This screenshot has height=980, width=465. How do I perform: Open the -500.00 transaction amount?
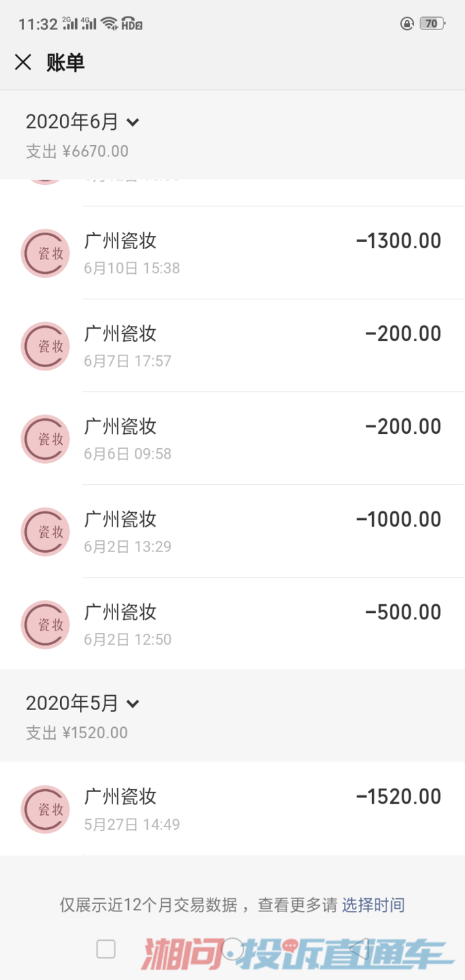pos(403,612)
